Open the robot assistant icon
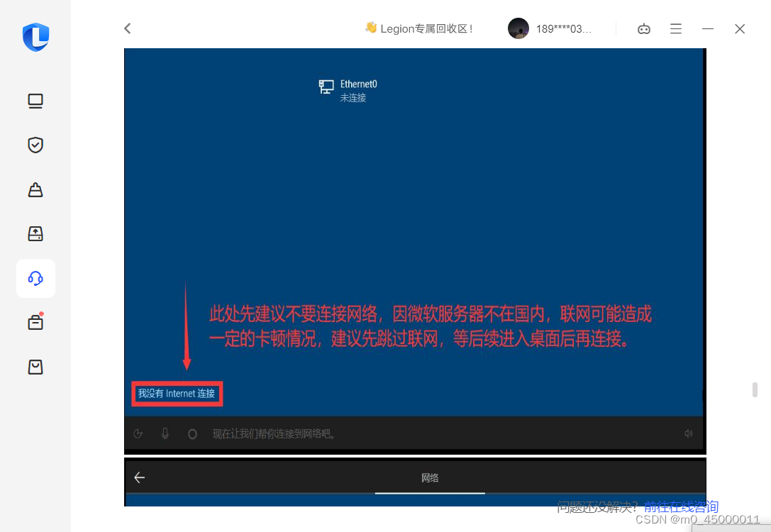771x532 pixels. tap(643, 29)
